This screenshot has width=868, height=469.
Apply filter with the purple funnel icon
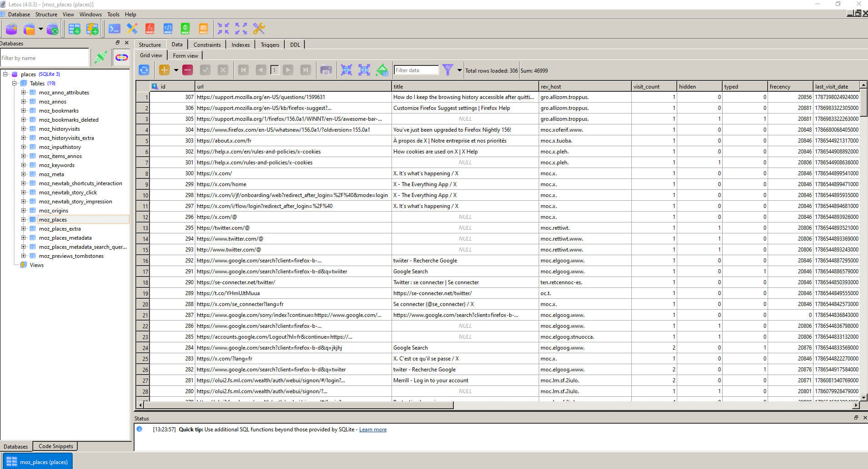[448, 70]
